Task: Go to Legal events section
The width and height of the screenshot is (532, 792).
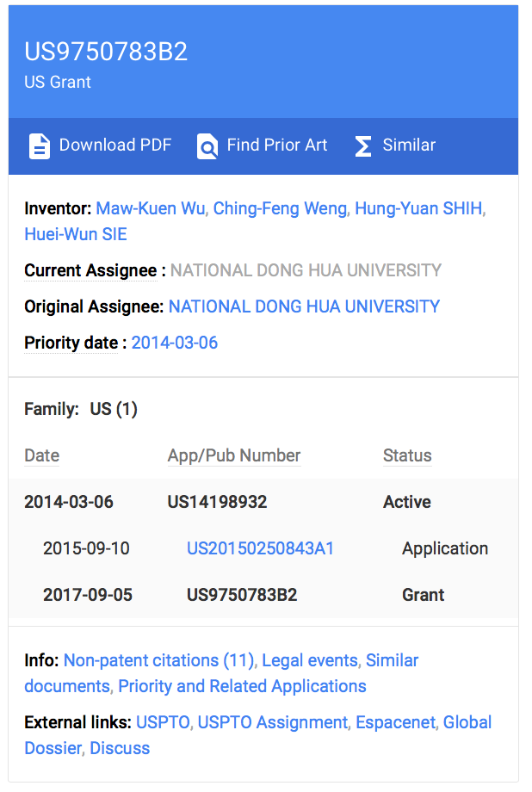Action: click(309, 660)
